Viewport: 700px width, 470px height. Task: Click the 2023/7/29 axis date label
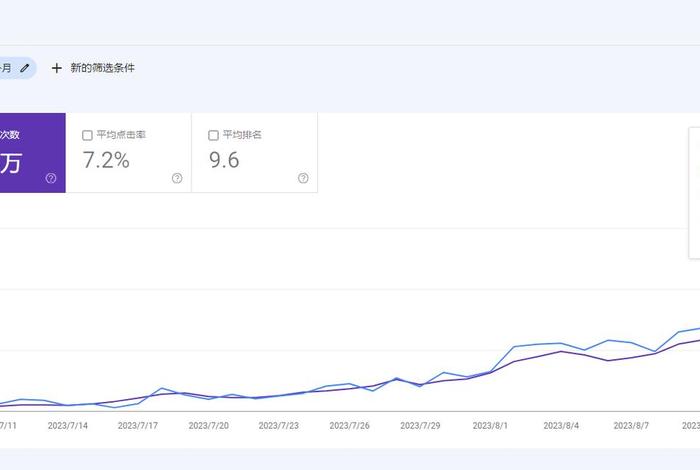[x=420, y=426]
